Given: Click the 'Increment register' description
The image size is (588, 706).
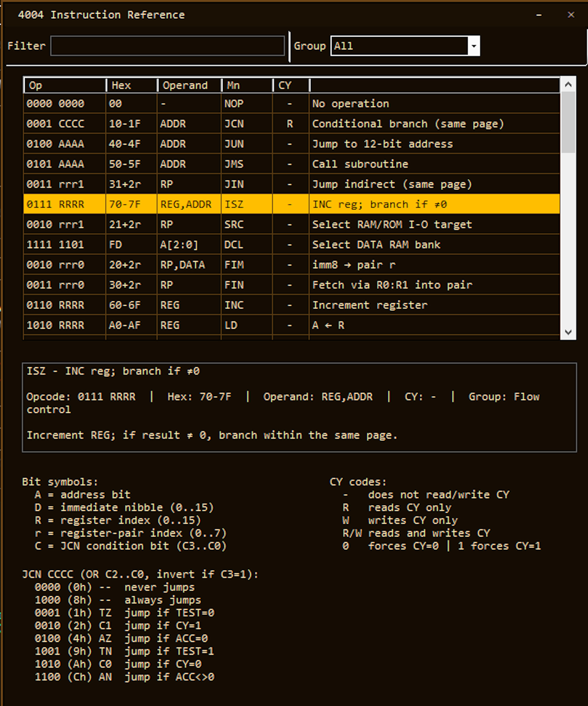Looking at the screenshot, I should (x=434, y=305).
